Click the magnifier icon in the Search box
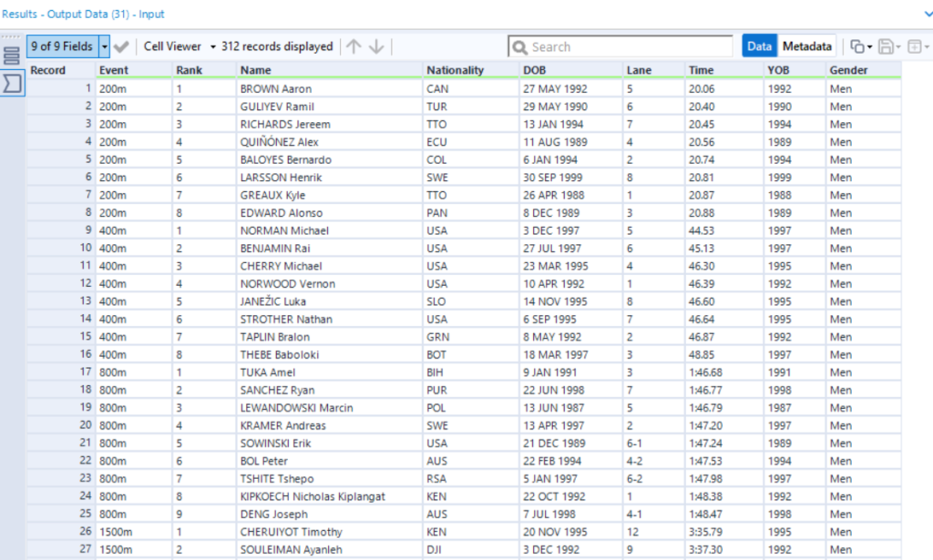933x560 pixels. pos(519,47)
